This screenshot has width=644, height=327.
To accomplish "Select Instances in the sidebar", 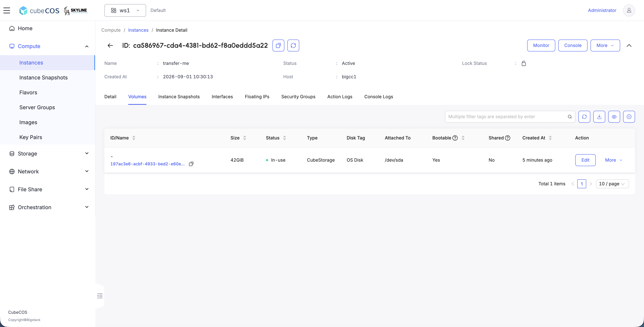I will click(x=48, y=63).
